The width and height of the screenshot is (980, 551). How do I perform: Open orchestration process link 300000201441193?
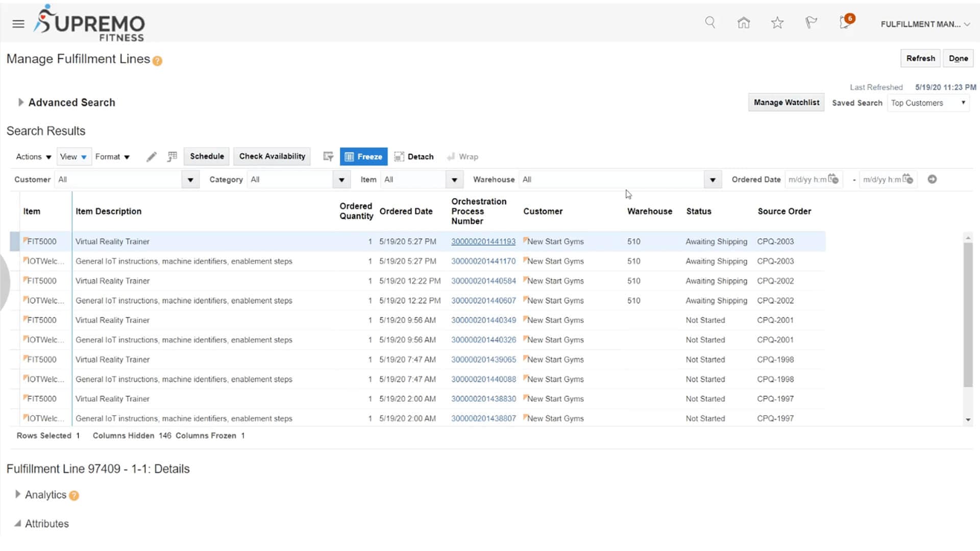click(483, 241)
